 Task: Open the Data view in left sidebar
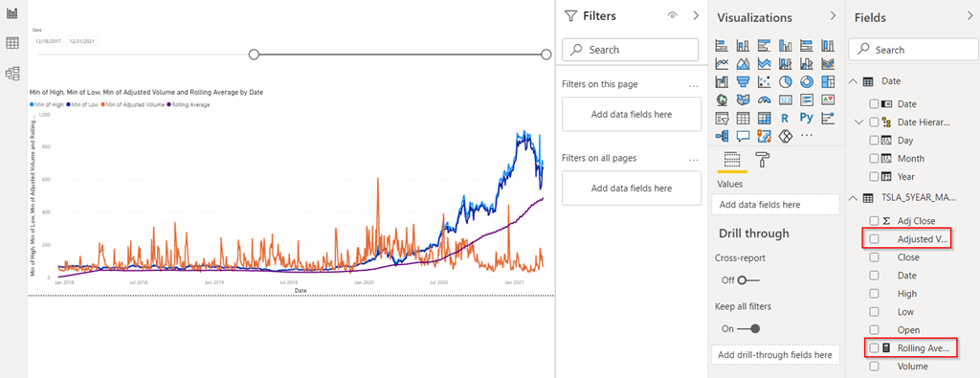click(x=11, y=43)
